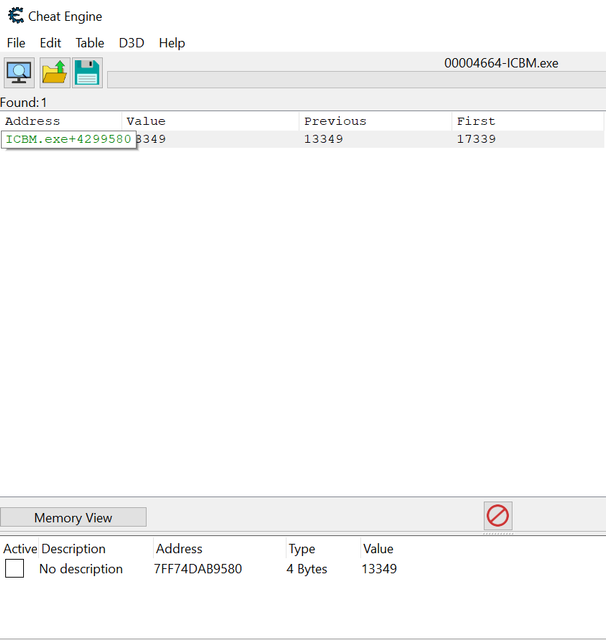The width and height of the screenshot is (606, 640).
Task: Click the red delete-all-addresses icon
Action: click(x=498, y=516)
